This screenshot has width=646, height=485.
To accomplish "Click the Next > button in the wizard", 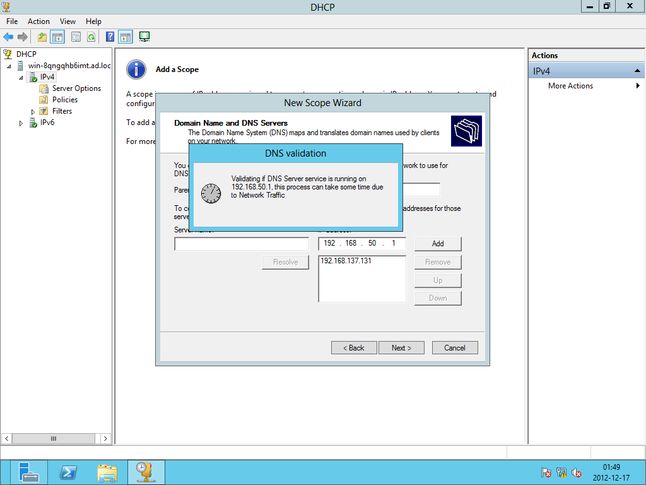I will tap(401, 348).
